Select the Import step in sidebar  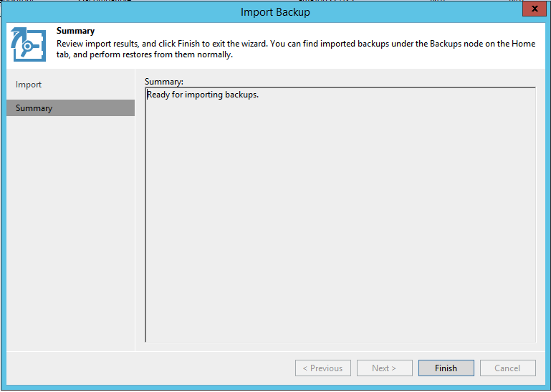tap(29, 85)
